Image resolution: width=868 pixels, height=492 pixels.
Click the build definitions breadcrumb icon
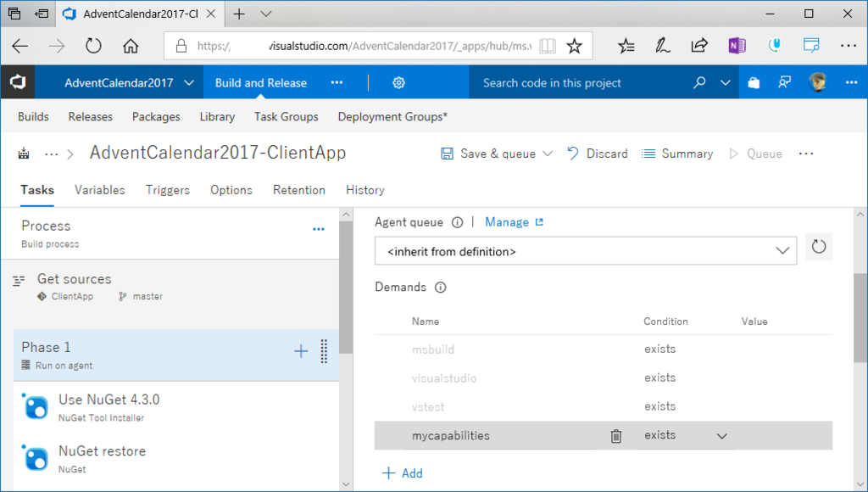tap(24, 154)
